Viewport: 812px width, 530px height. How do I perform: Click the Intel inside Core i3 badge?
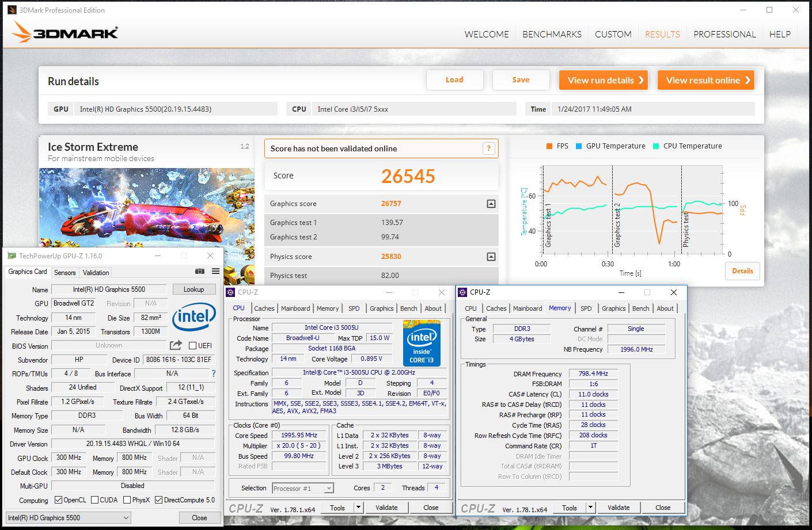tap(422, 344)
